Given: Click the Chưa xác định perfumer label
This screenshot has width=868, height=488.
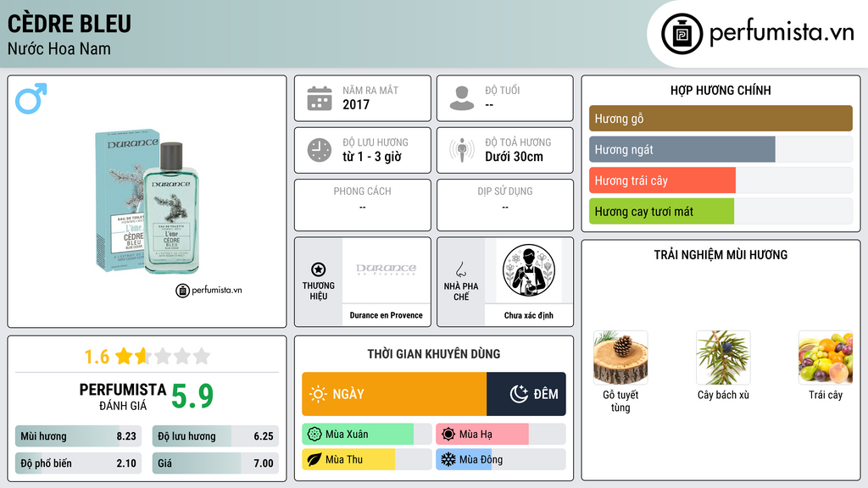Looking at the screenshot, I should click(529, 315).
